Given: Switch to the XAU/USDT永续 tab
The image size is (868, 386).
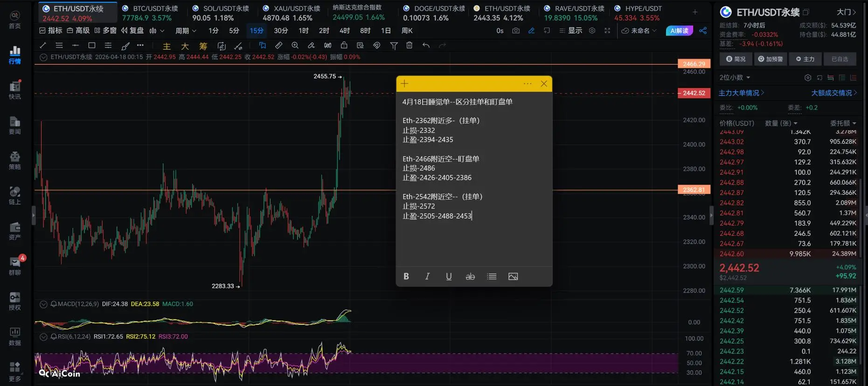Looking at the screenshot, I should pyautogui.click(x=292, y=13).
